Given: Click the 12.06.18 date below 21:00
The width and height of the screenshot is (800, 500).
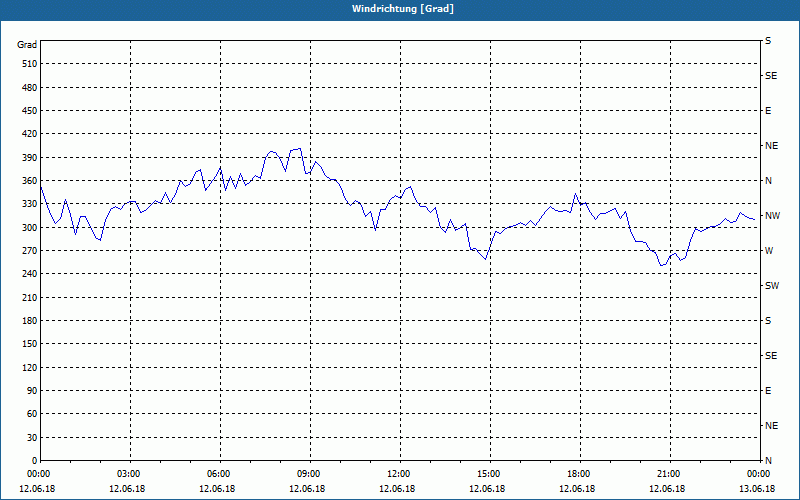Looking at the screenshot, I should (667, 489).
